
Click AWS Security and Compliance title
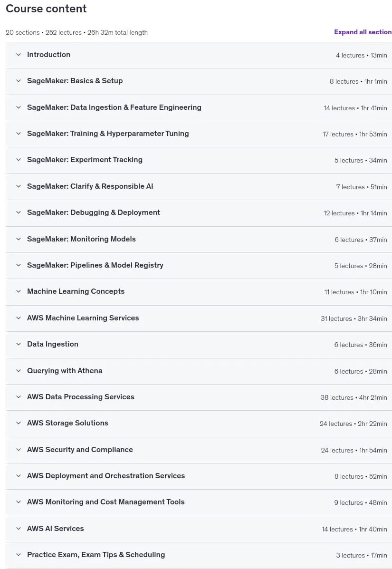pos(80,450)
